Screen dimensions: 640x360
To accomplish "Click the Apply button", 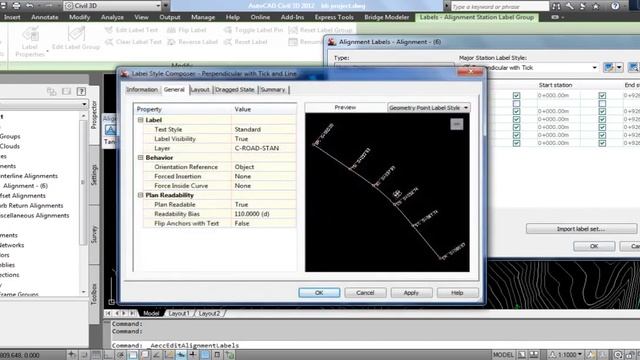I will pos(411,293).
